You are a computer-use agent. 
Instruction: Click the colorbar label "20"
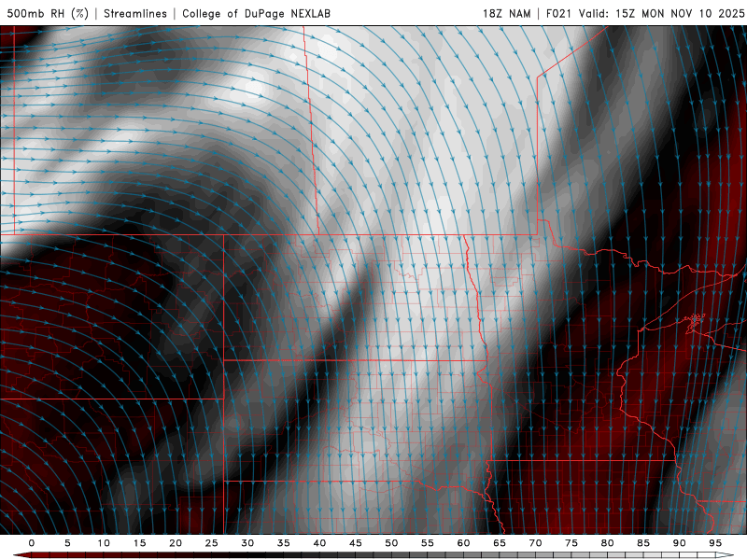tap(176, 543)
